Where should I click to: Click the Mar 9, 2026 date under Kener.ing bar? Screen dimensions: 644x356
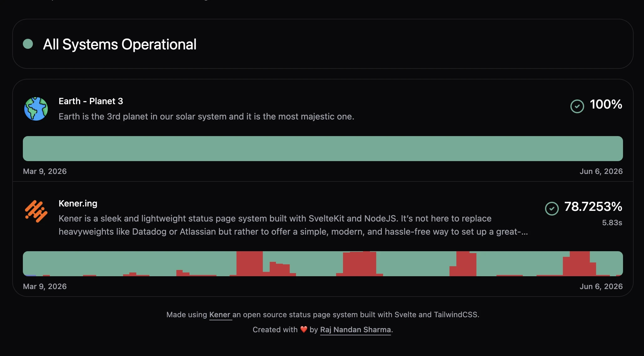click(45, 286)
